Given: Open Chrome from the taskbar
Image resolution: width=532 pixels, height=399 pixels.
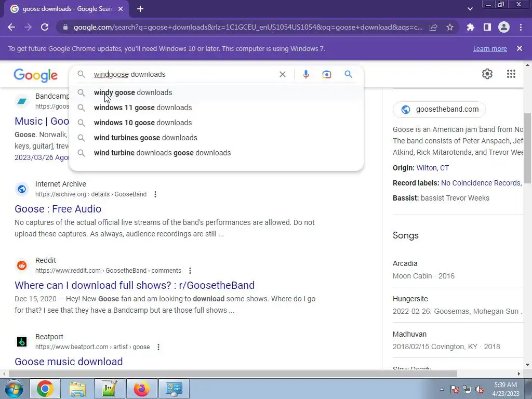Looking at the screenshot, I should click(45, 389).
